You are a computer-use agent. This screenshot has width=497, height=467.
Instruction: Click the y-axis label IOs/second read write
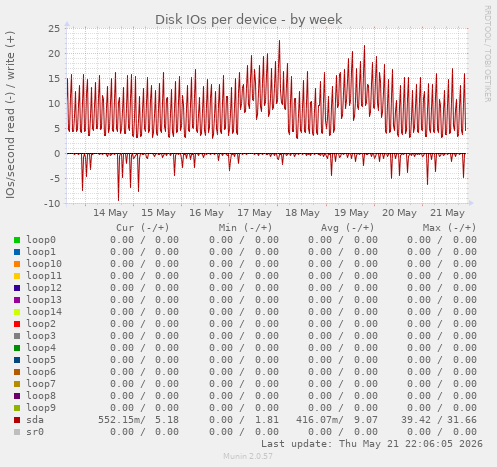10,115
